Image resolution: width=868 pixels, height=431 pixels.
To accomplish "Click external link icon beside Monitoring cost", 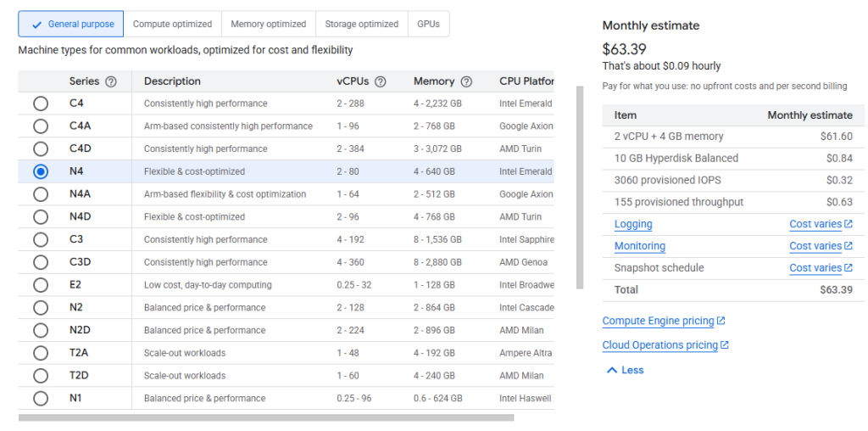I will (848, 246).
